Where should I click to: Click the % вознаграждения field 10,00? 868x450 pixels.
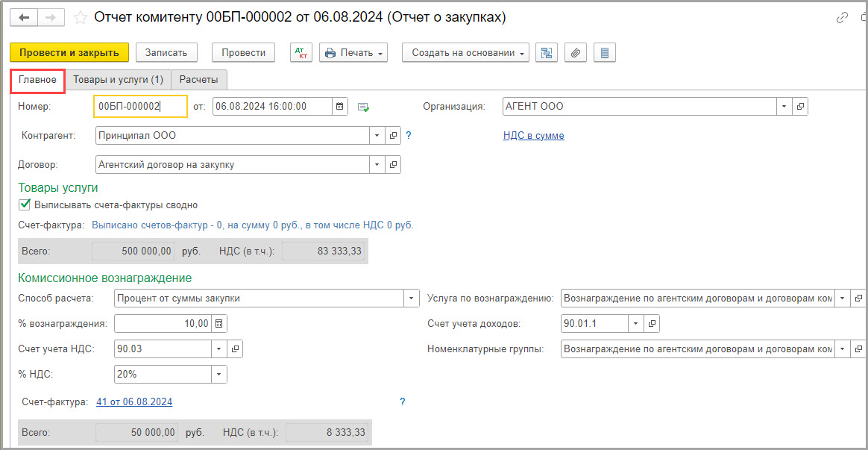(x=163, y=324)
